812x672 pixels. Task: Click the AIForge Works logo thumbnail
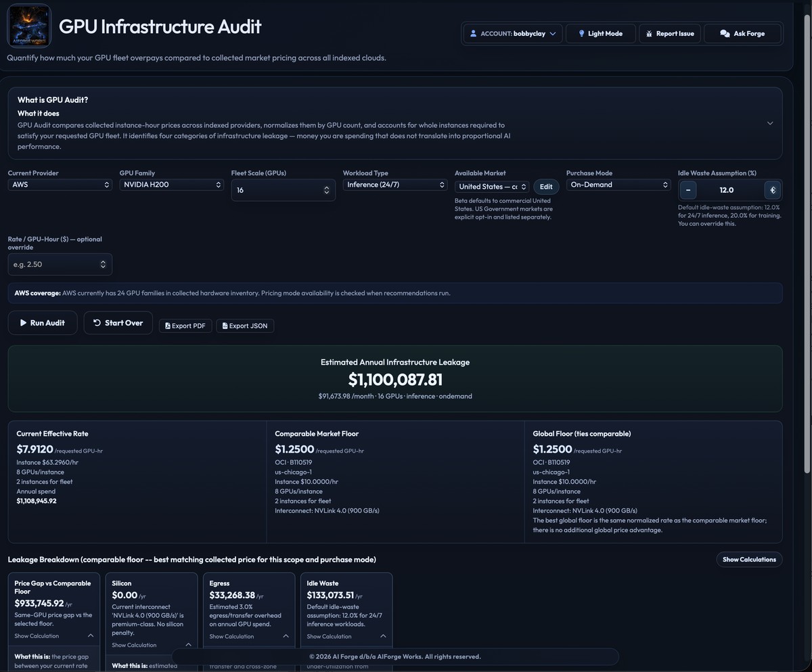[x=29, y=26]
